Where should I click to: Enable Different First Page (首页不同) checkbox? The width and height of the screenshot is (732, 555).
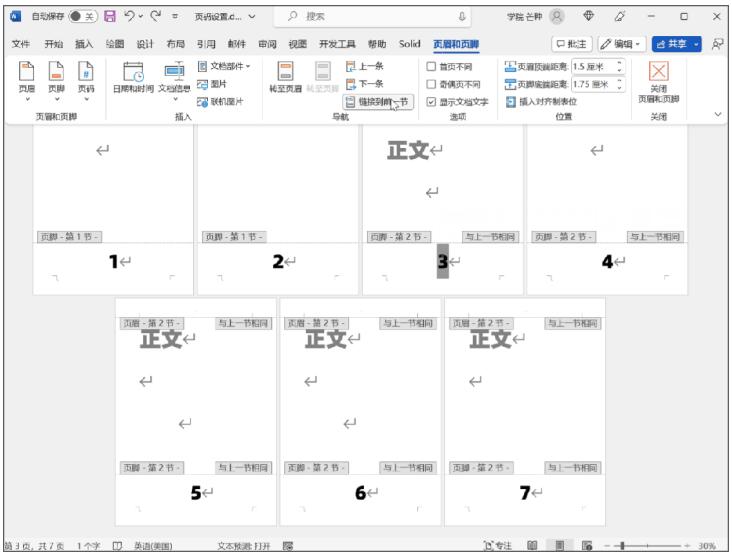[x=431, y=67]
